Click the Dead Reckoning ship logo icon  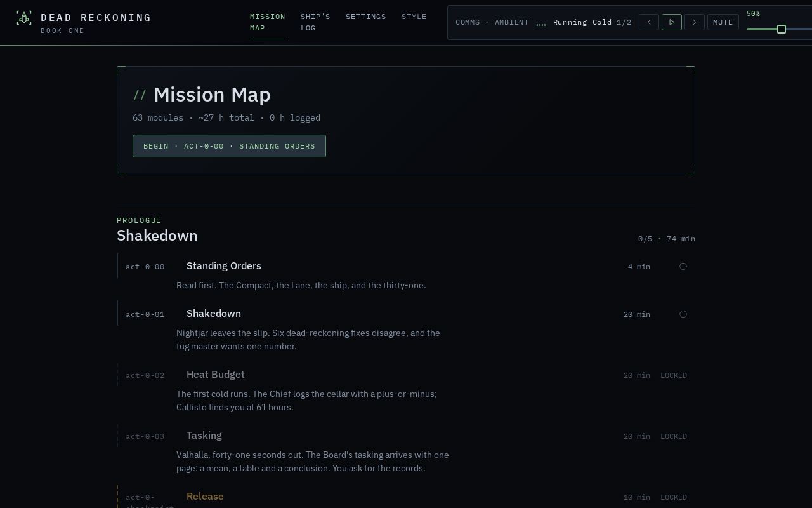point(24,18)
